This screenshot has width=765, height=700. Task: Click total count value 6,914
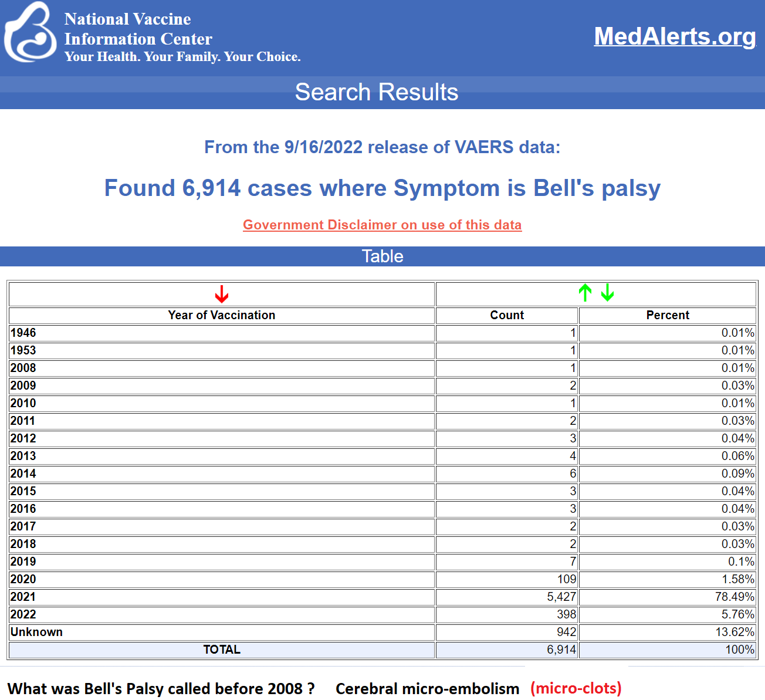(x=561, y=650)
